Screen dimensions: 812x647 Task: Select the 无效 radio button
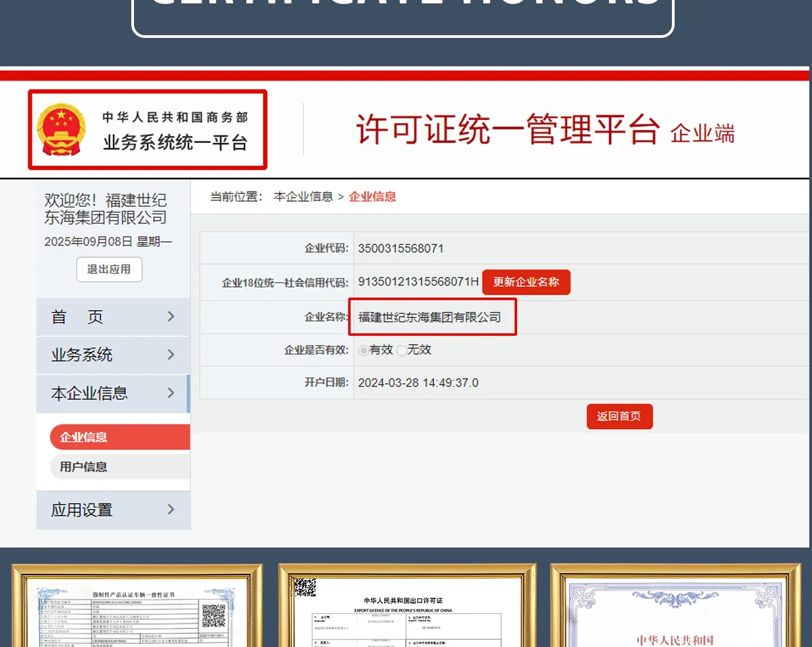(x=402, y=351)
